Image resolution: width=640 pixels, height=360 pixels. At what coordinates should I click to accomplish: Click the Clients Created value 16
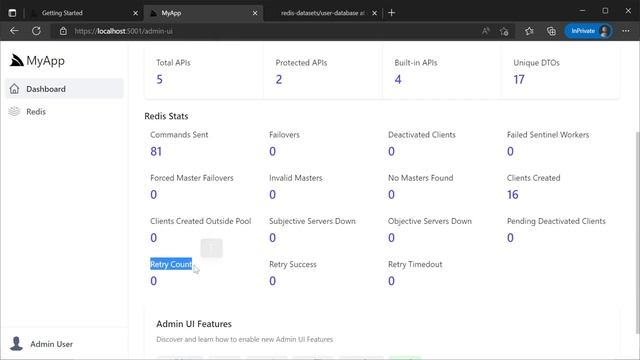513,195
